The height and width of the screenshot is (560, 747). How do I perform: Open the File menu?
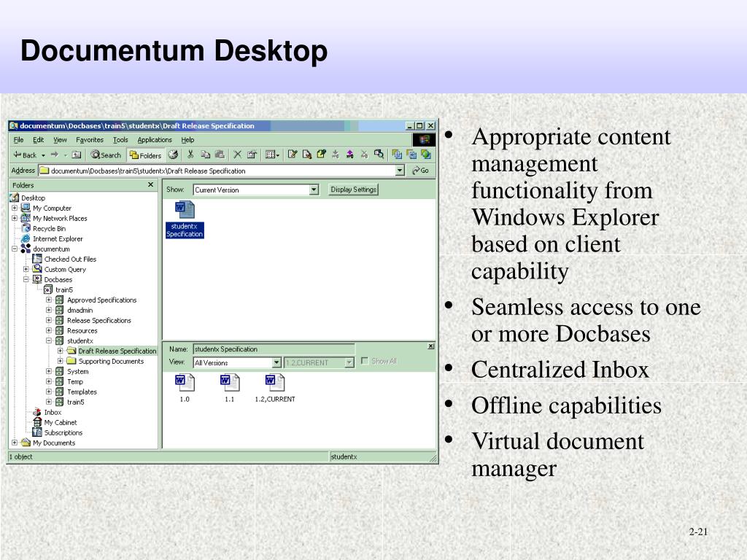point(18,139)
